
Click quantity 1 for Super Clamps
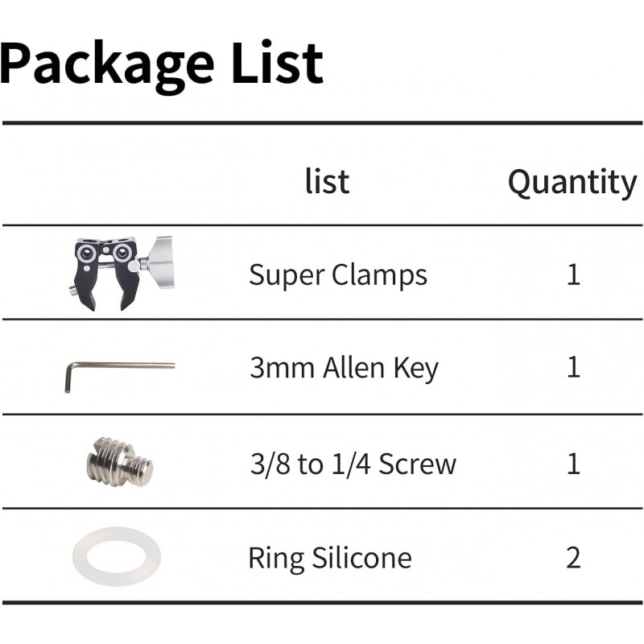click(x=573, y=275)
